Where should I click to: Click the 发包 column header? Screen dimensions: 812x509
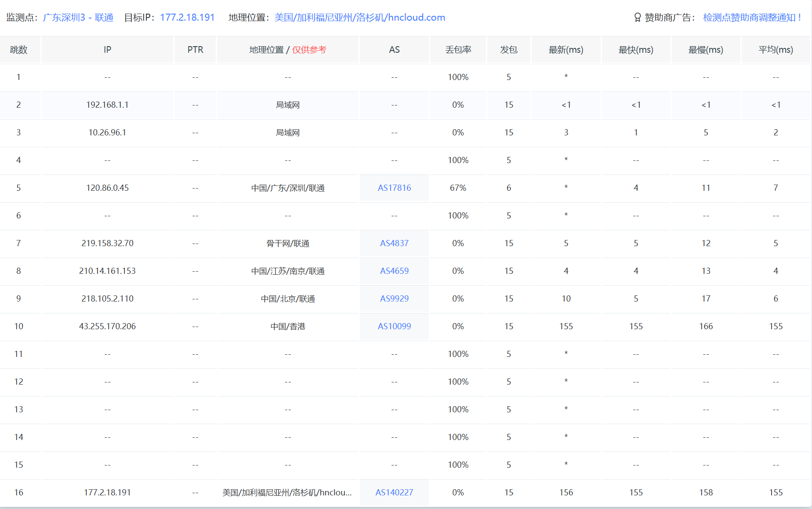coord(509,50)
